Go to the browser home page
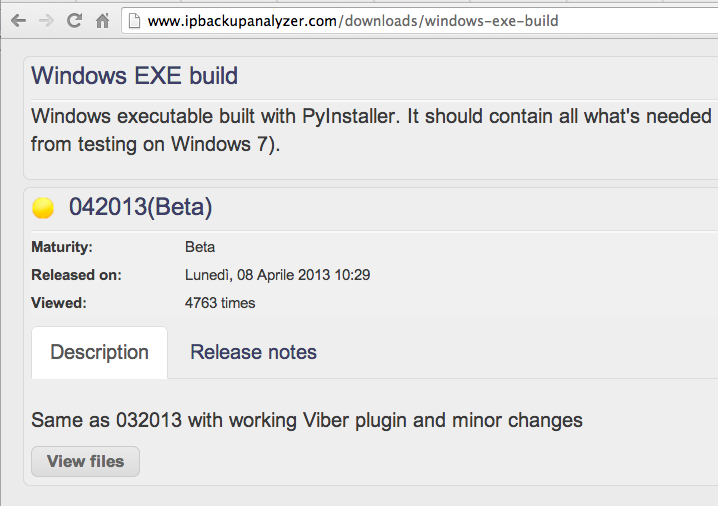Image resolution: width=718 pixels, height=506 pixels. click(x=102, y=20)
